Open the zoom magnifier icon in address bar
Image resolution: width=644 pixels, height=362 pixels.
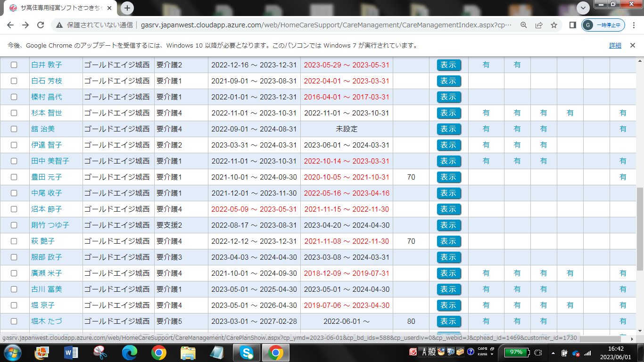tap(524, 25)
